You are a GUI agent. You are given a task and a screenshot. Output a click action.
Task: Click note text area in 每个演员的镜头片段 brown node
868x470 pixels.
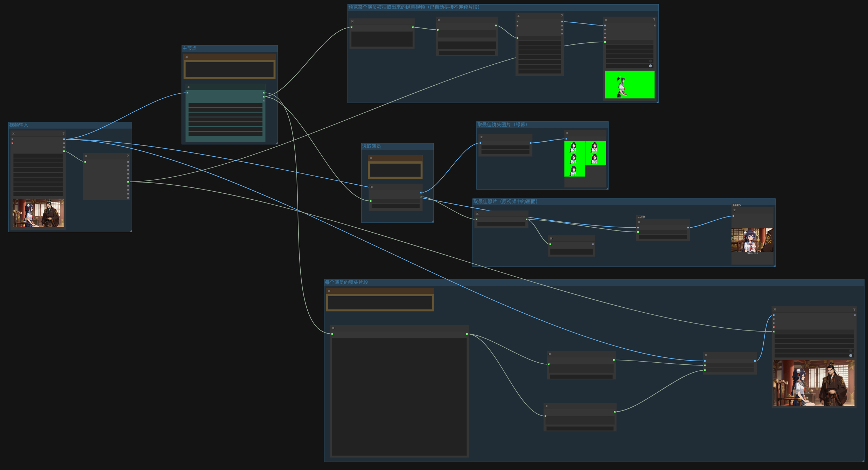(380, 303)
